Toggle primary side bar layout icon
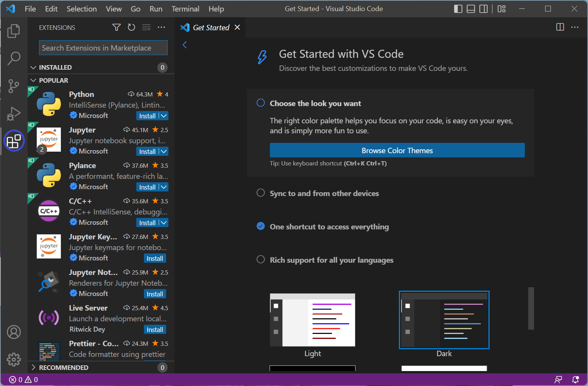The width and height of the screenshot is (588, 386). [x=458, y=9]
